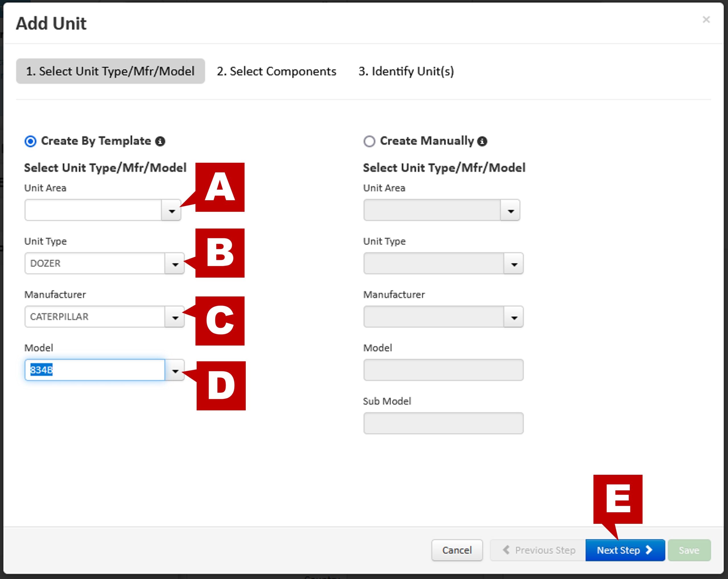This screenshot has width=728, height=579.
Task: Switch to the Identify Unit(s) step
Action: click(x=406, y=71)
